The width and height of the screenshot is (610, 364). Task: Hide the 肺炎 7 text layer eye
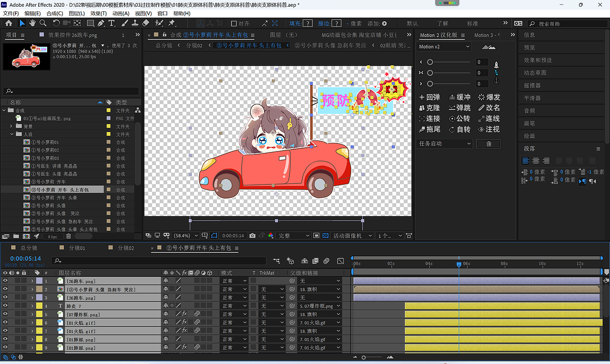coord(6,306)
